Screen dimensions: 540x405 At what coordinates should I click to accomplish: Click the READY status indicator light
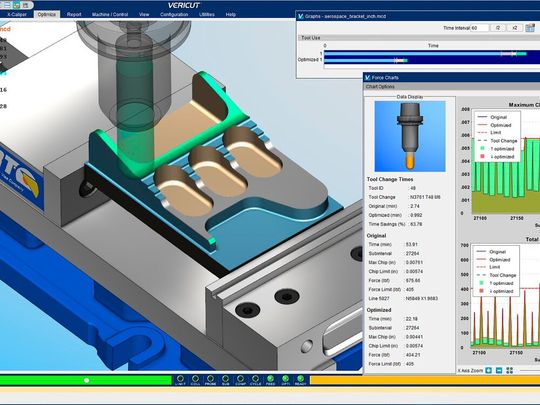pyautogui.click(x=300, y=379)
